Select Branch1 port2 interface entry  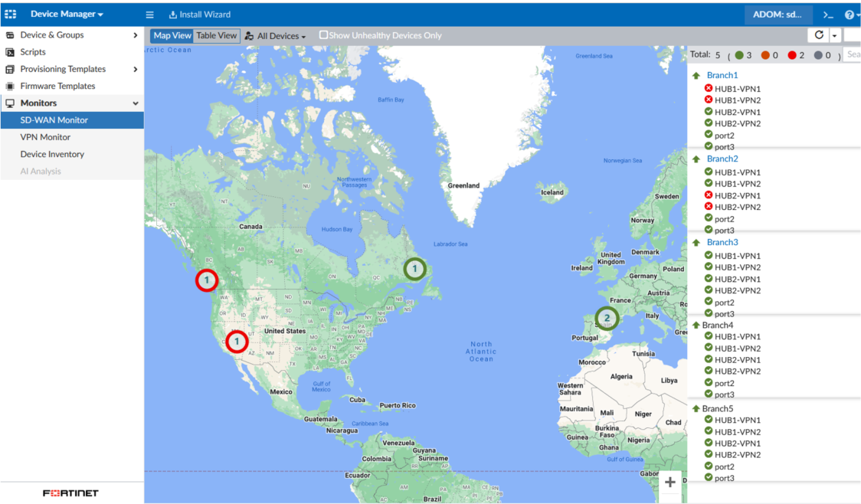(x=725, y=136)
